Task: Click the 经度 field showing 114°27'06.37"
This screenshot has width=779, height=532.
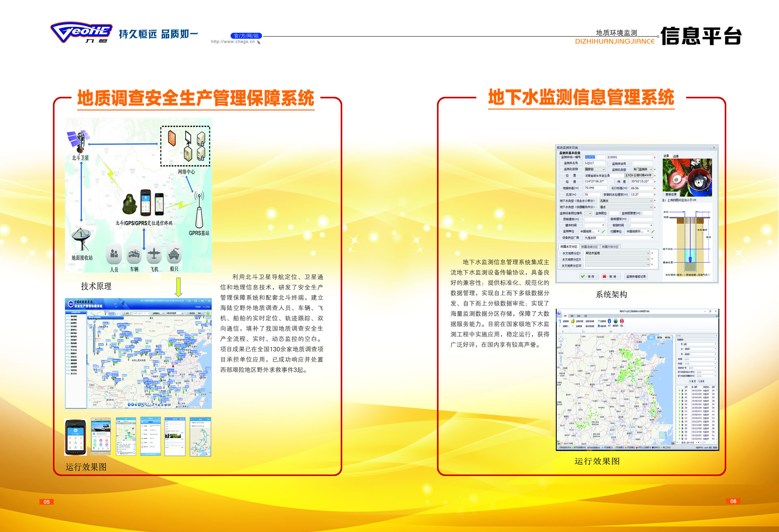Action: (x=596, y=181)
